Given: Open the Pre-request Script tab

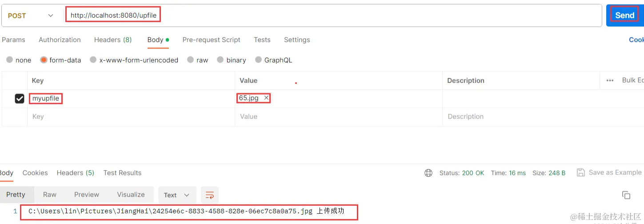Looking at the screenshot, I should pos(211,40).
